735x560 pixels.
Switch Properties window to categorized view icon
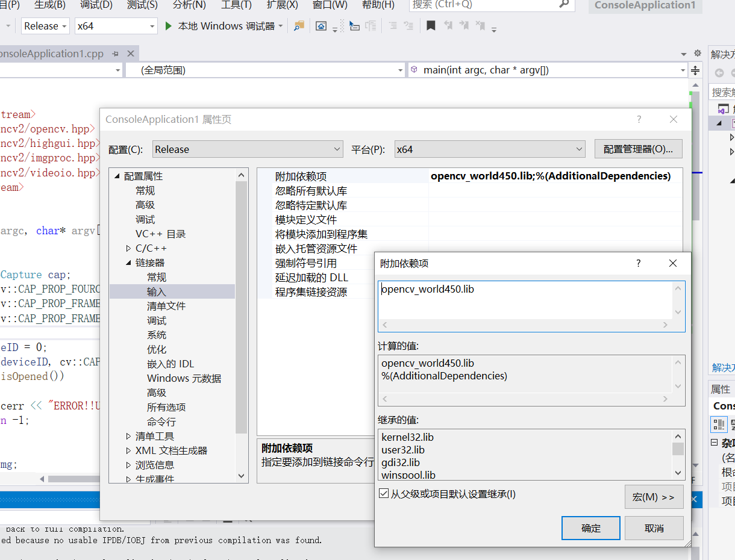coord(719,425)
